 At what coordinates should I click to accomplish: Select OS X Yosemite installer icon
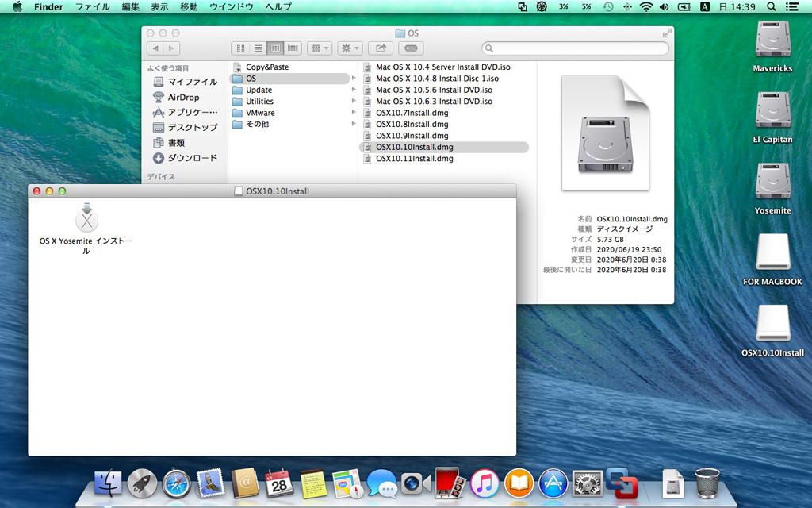point(86,217)
